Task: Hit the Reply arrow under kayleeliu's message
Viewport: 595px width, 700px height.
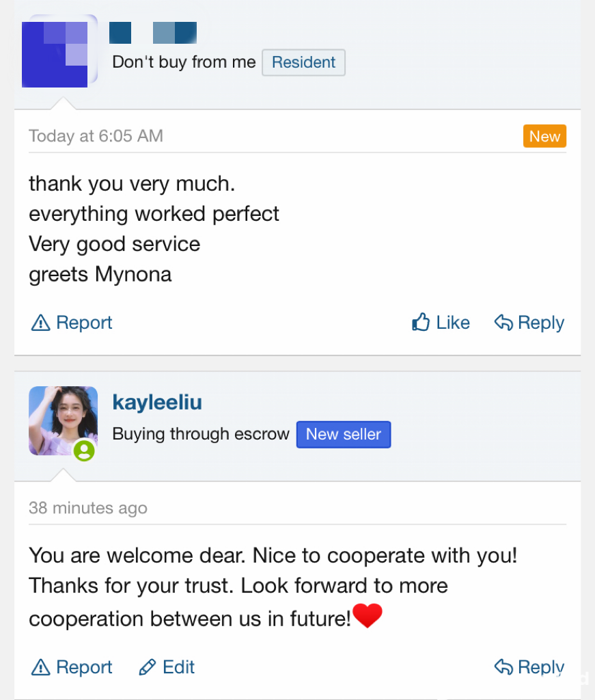Action: point(503,667)
